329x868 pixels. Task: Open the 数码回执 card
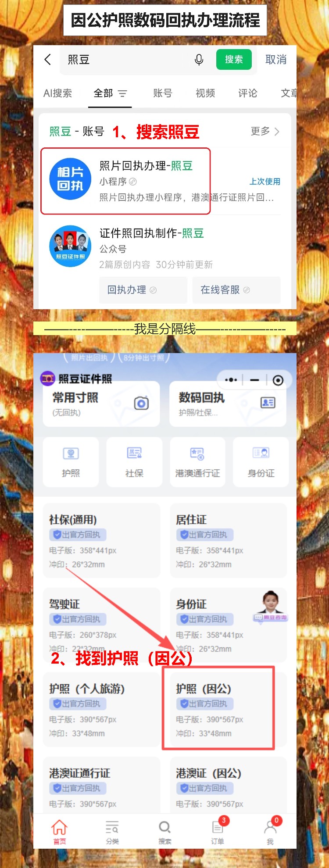(x=228, y=404)
